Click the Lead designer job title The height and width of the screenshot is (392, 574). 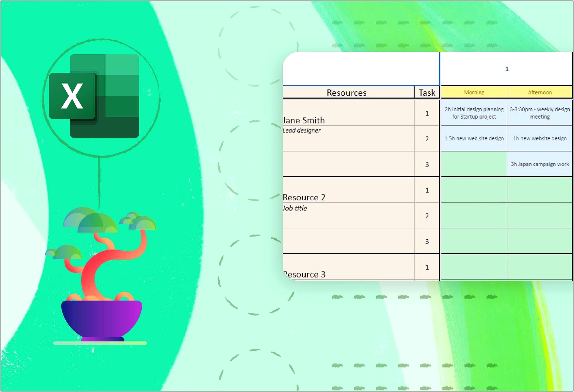[302, 130]
